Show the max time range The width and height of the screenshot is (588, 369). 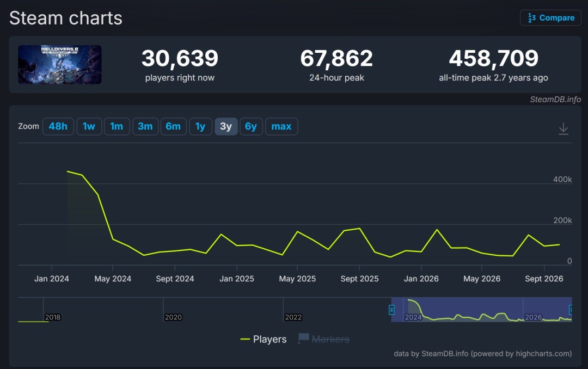[x=281, y=126]
